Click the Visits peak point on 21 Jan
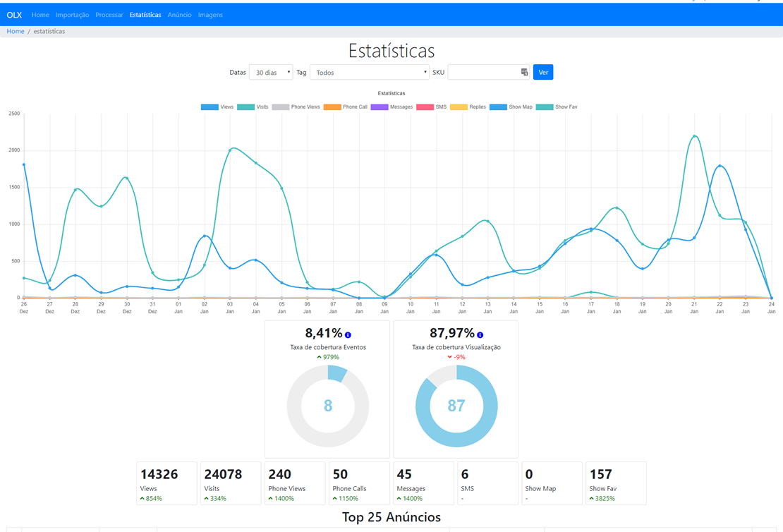This screenshot has width=783, height=532. tap(694, 136)
